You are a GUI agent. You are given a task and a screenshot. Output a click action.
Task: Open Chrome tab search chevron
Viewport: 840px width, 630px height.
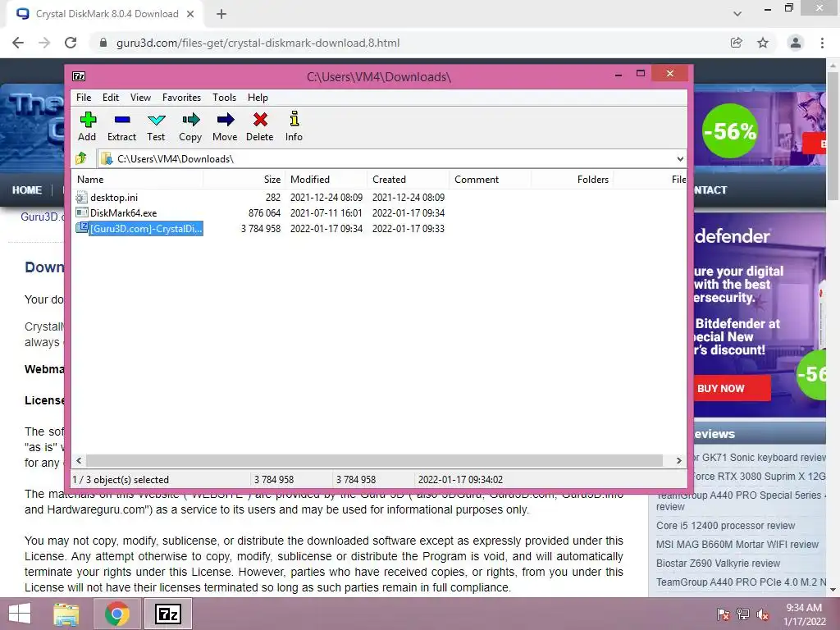737,14
